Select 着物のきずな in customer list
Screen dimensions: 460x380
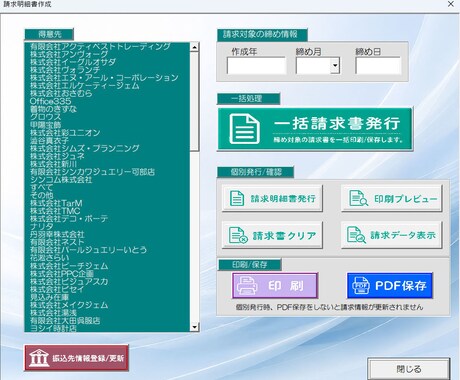(107, 109)
